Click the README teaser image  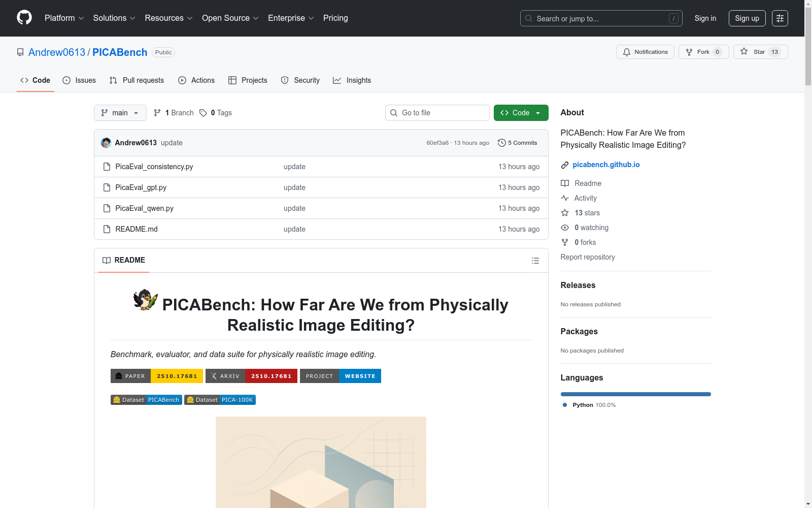[321, 462]
